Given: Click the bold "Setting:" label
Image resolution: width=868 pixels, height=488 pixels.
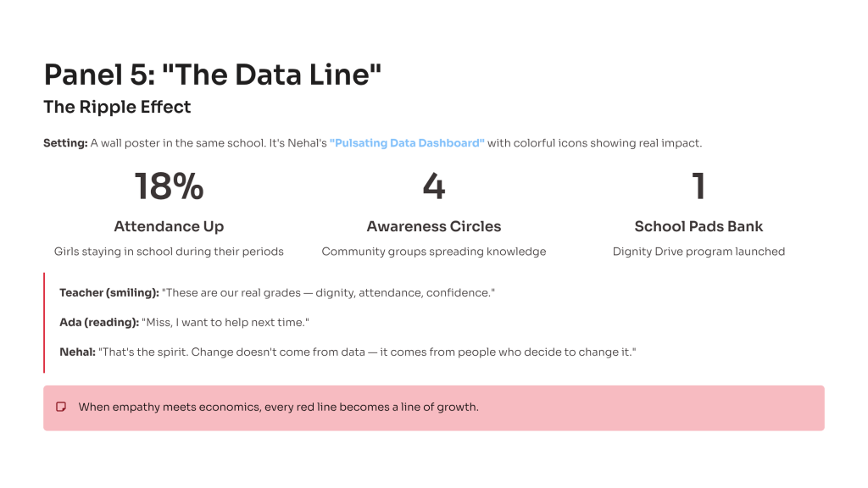Looking at the screenshot, I should click(65, 143).
